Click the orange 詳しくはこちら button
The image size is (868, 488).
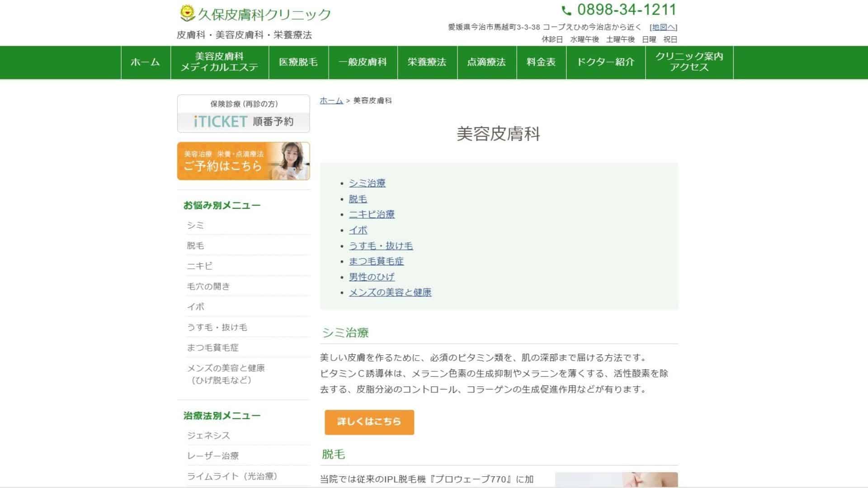pyautogui.click(x=369, y=422)
